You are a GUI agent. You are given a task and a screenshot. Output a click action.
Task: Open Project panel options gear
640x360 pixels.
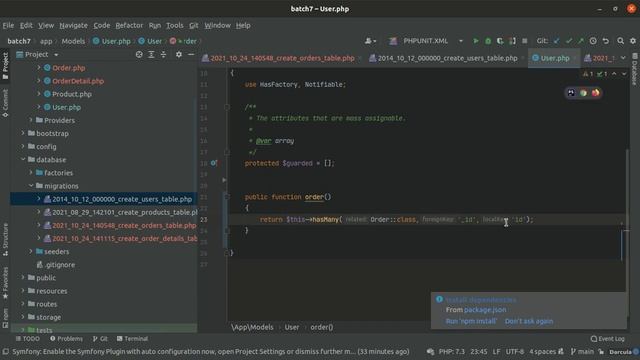[x=179, y=54]
